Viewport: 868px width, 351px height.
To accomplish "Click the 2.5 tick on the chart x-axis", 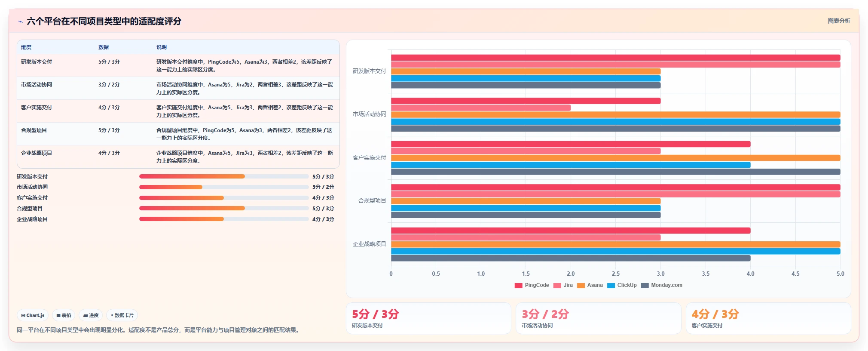I will (616, 274).
